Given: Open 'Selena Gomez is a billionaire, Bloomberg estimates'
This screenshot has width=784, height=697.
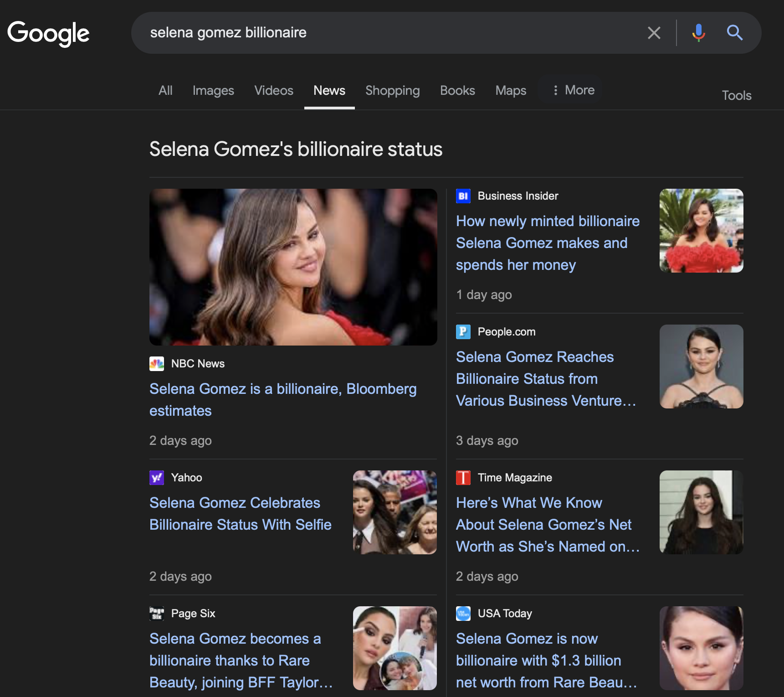Looking at the screenshot, I should click(283, 400).
